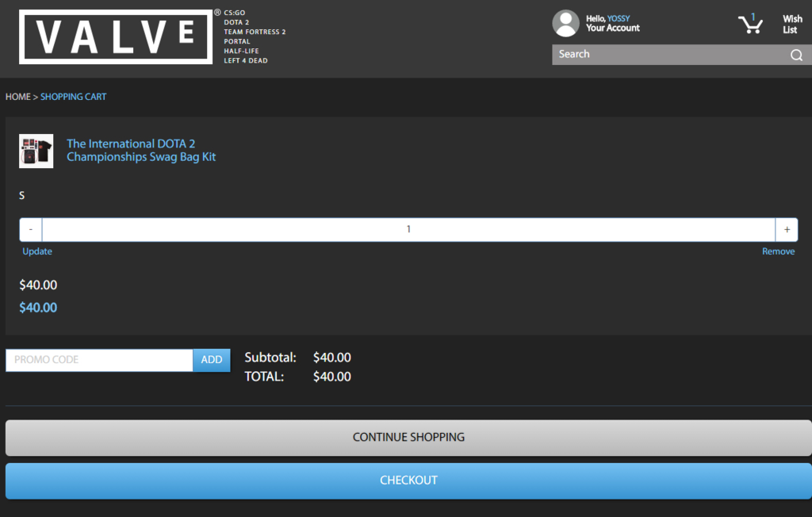Viewport: 812px width, 517px height.
Task: Open Your Account link
Action: [613, 28]
